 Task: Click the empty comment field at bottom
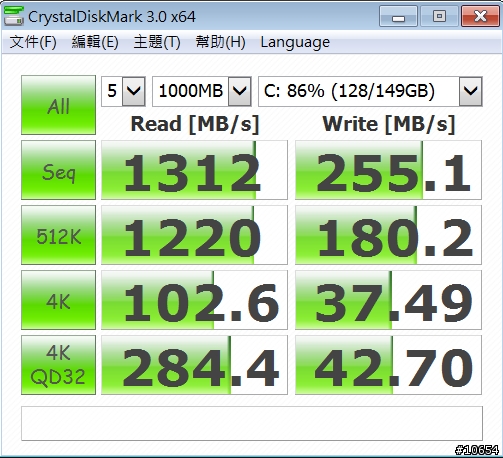(252, 423)
